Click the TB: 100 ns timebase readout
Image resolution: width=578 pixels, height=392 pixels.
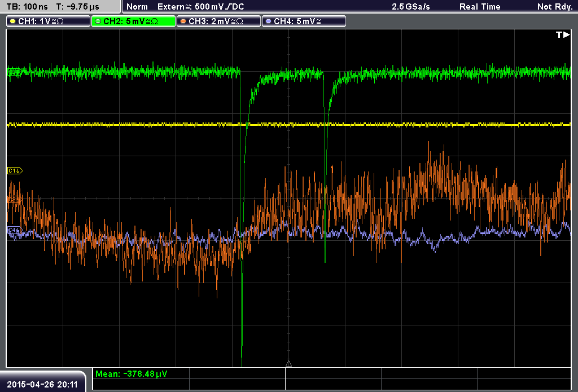(27, 7)
